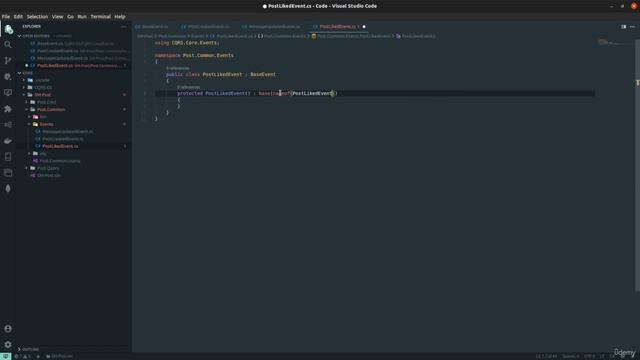Open the editor More Actions ellipsis
The height and width of the screenshot is (360, 640).
point(632,27)
